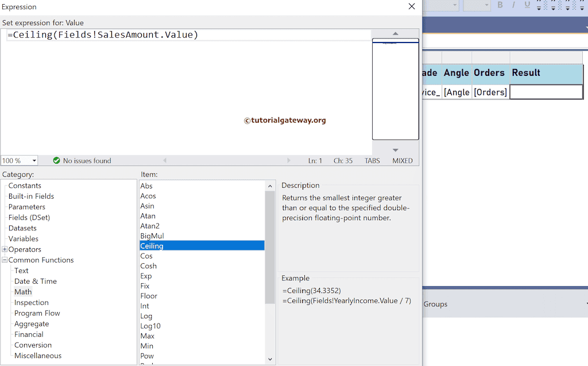Click the editor minimap preview
Screen dimensions: 588x366
395,89
